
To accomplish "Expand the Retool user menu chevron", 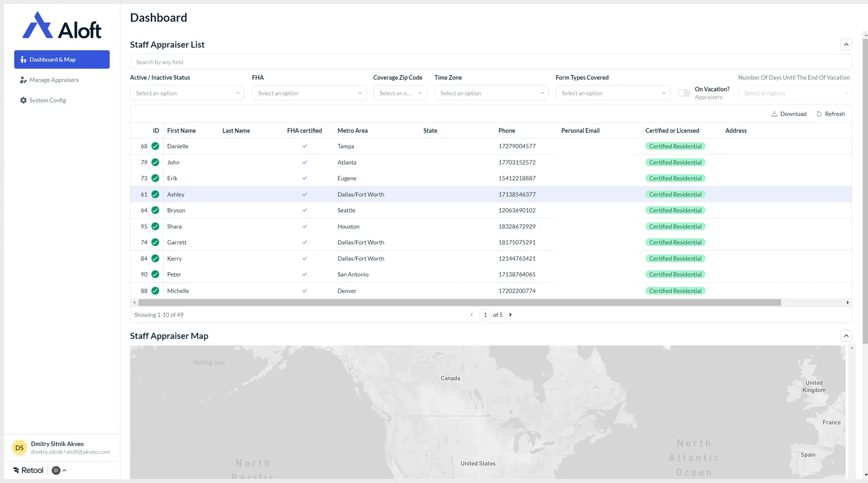I will tap(64, 470).
